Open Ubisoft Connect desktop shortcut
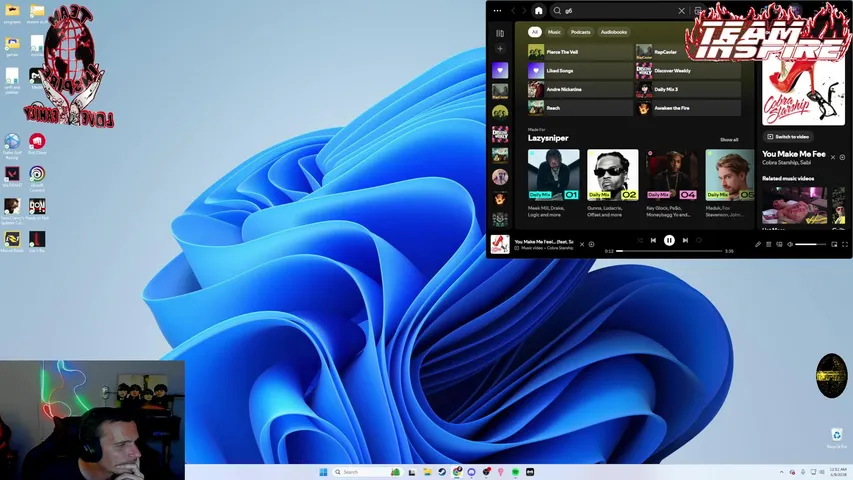The image size is (853, 480). coord(37,178)
